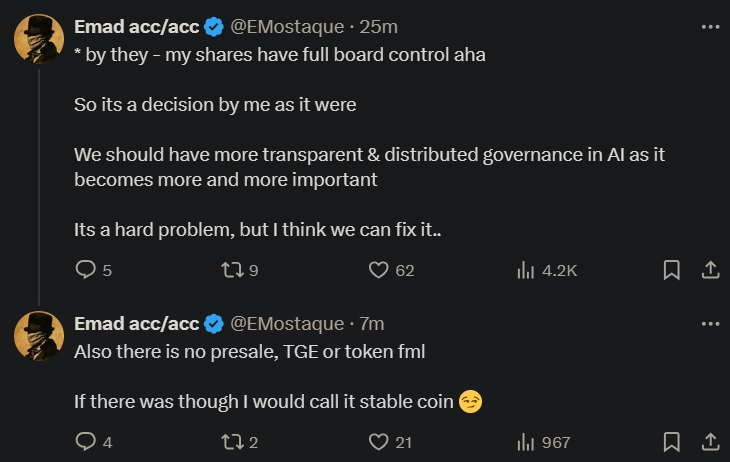Reply to the stable coin tweet
The image size is (730, 462).
(x=87, y=441)
